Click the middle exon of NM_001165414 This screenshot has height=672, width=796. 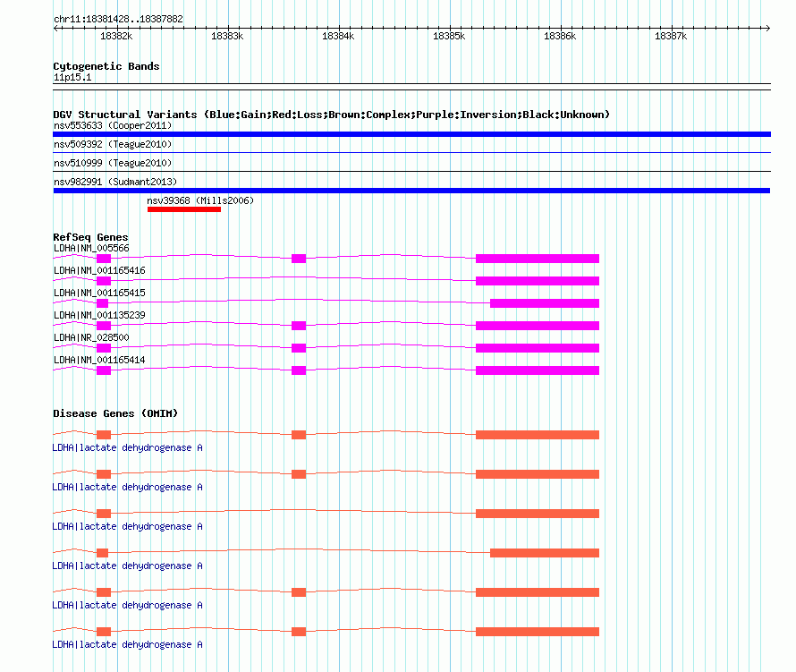tap(299, 370)
